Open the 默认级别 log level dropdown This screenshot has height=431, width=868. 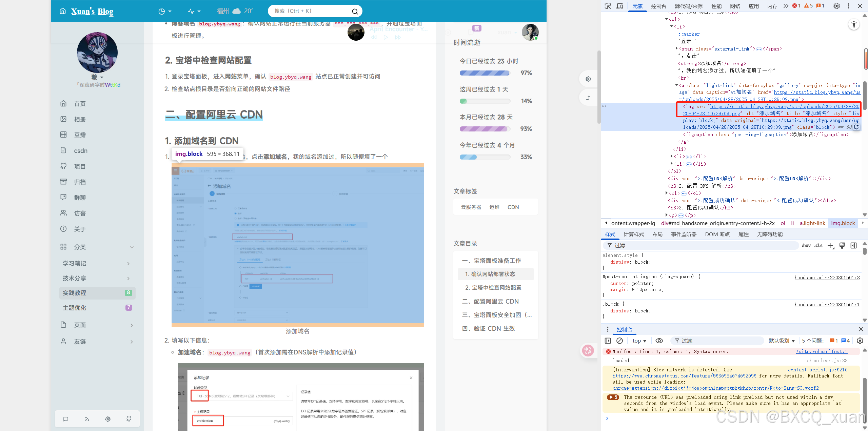point(782,341)
